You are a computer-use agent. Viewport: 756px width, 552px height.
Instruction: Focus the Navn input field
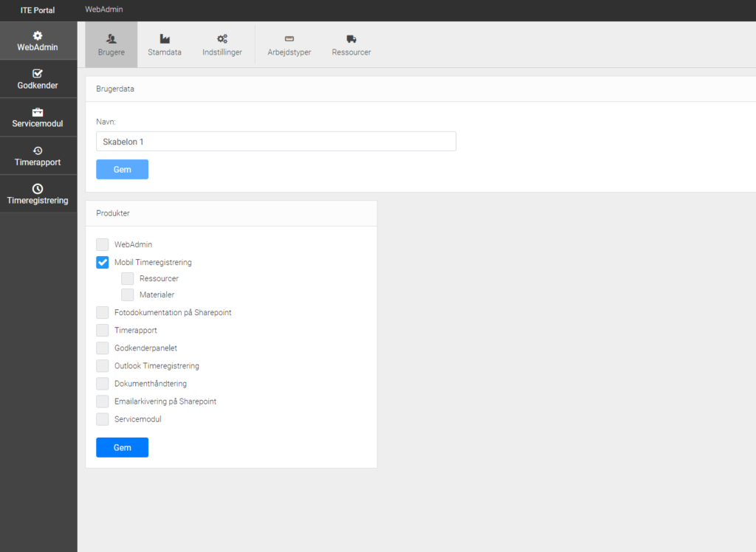pyautogui.click(x=276, y=141)
